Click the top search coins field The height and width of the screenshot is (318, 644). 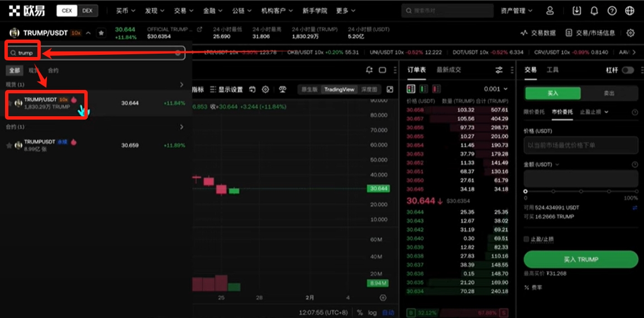447,11
